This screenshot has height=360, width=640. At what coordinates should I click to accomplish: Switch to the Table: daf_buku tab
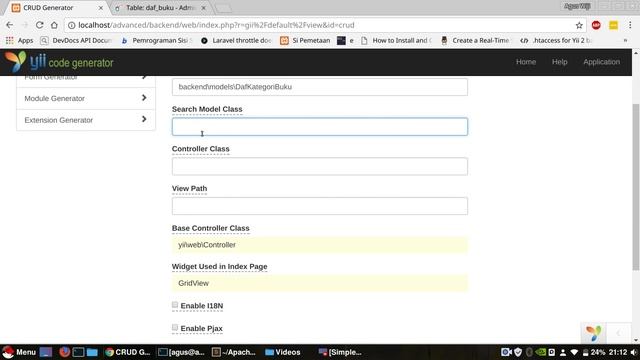coord(161,8)
